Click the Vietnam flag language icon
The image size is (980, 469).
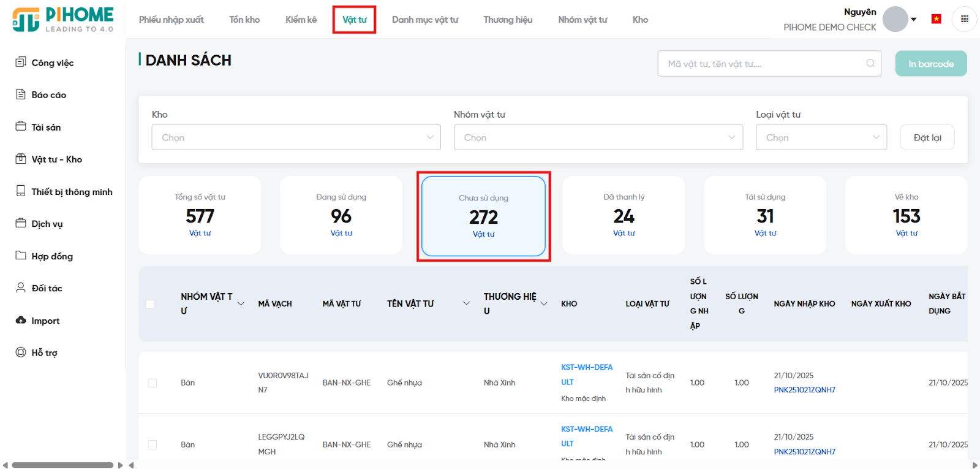click(936, 19)
